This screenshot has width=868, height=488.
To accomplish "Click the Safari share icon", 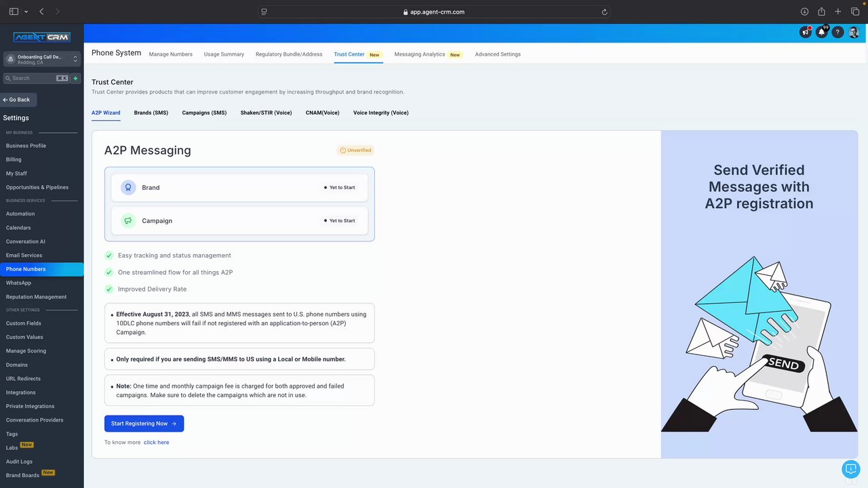I will click(821, 12).
